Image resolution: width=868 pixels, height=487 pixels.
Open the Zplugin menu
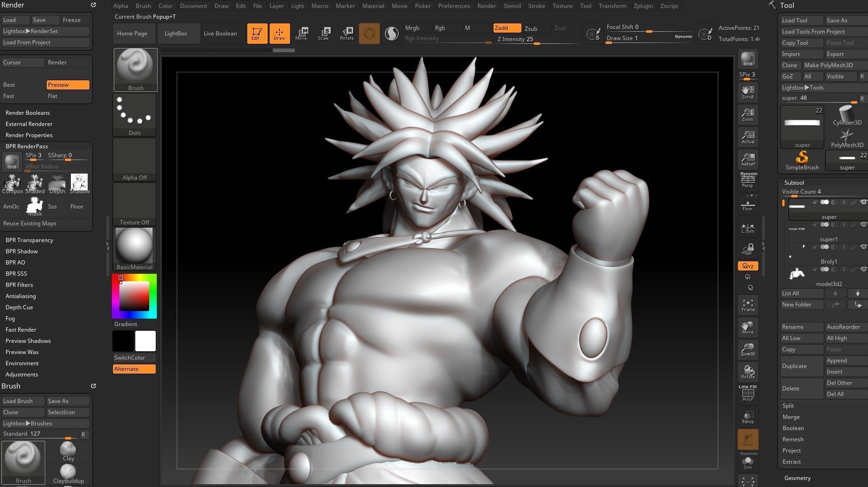pos(643,6)
